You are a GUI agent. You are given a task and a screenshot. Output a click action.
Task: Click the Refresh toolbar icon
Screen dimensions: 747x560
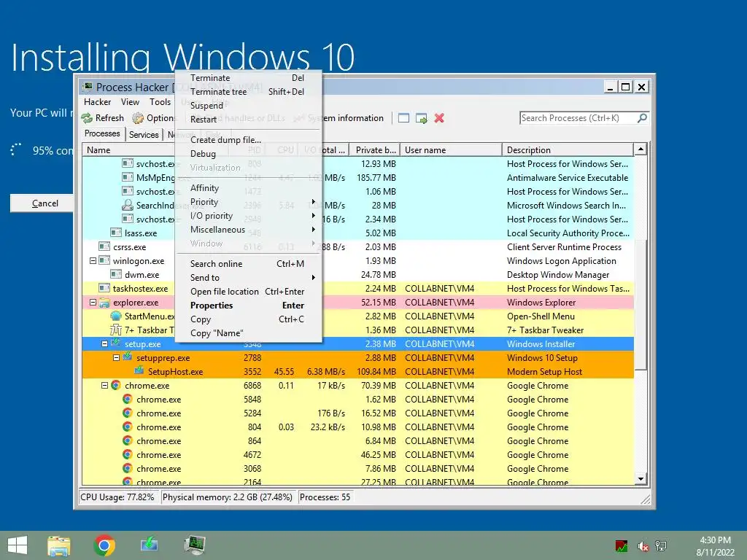coord(87,118)
